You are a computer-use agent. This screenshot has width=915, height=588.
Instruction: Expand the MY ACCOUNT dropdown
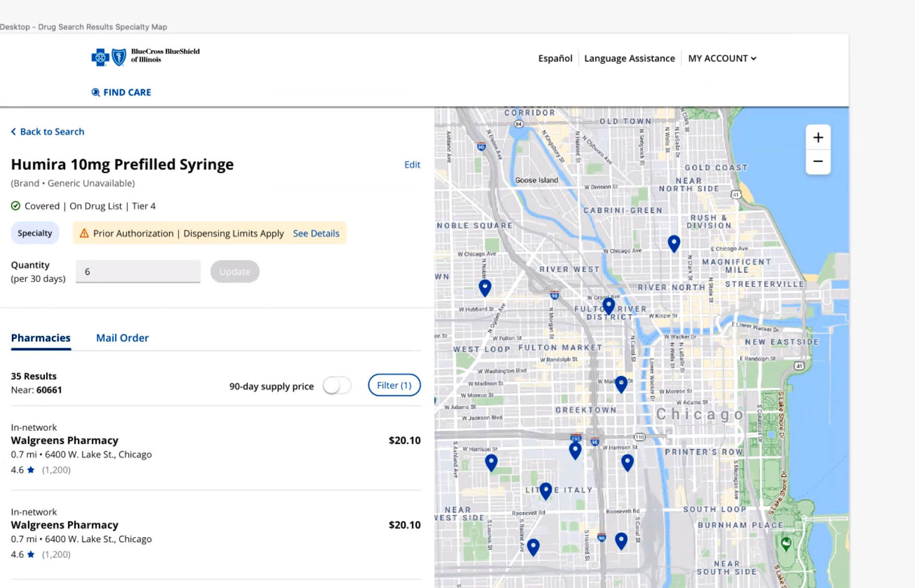click(x=722, y=58)
